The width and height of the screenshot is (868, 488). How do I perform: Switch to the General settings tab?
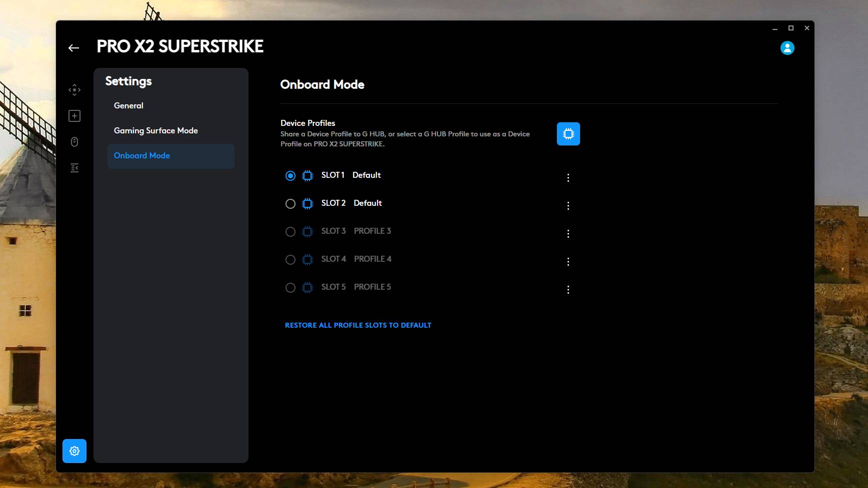128,105
